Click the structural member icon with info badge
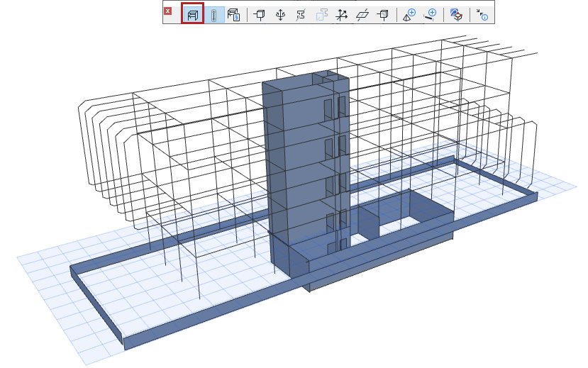Viewport: 588px width, 368px height. pyautogui.click(x=234, y=13)
